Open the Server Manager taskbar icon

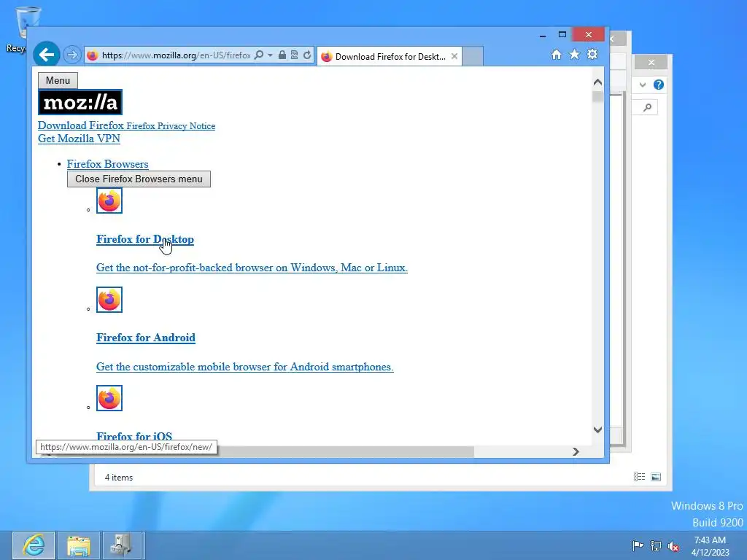point(122,545)
